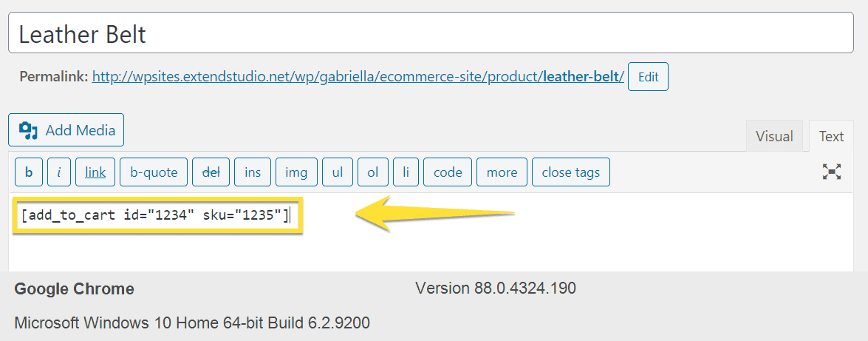The image size is (868, 341).
Task: Add ordered list with ol button
Action: pyautogui.click(x=372, y=172)
